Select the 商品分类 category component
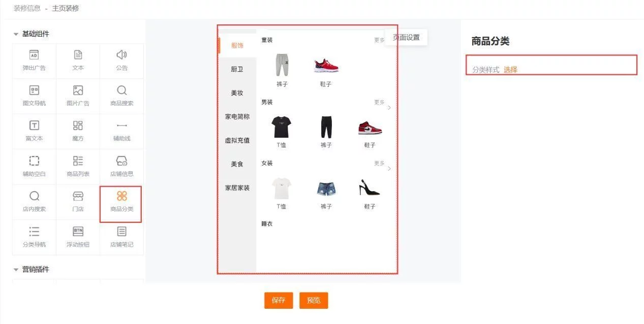The width and height of the screenshot is (644, 324). (x=121, y=202)
